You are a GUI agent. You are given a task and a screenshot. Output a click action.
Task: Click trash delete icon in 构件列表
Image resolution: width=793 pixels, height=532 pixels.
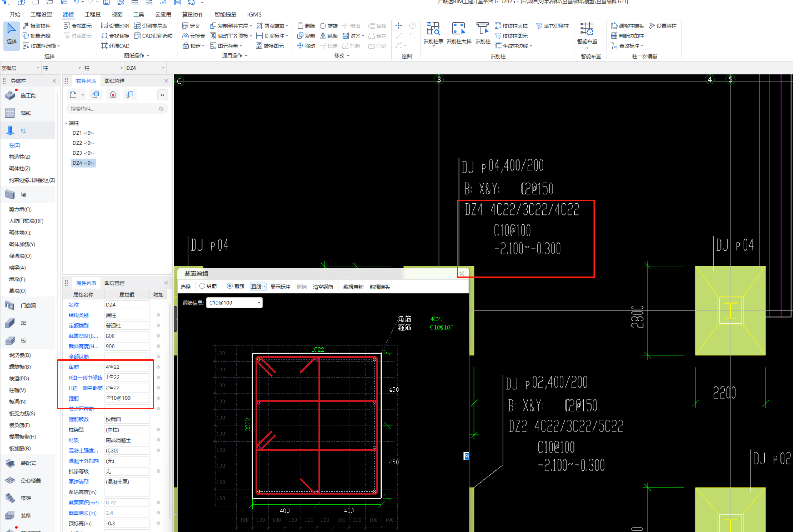[x=113, y=95]
